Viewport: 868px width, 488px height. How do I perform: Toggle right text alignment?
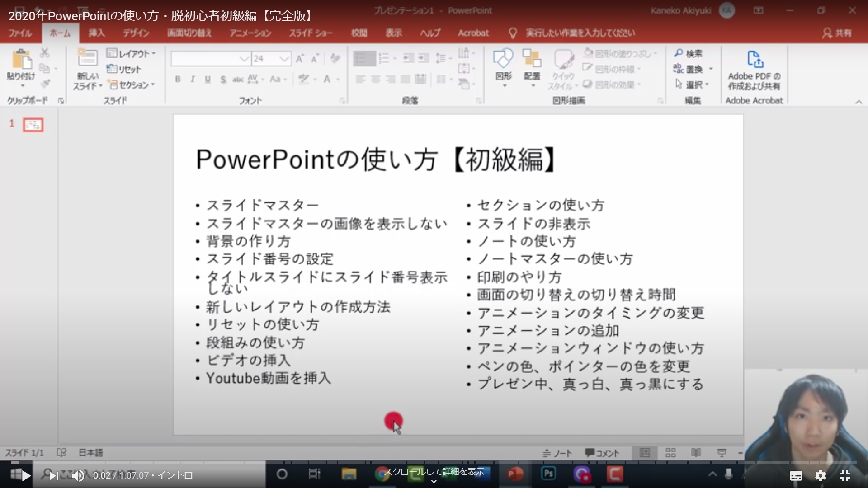tap(390, 80)
